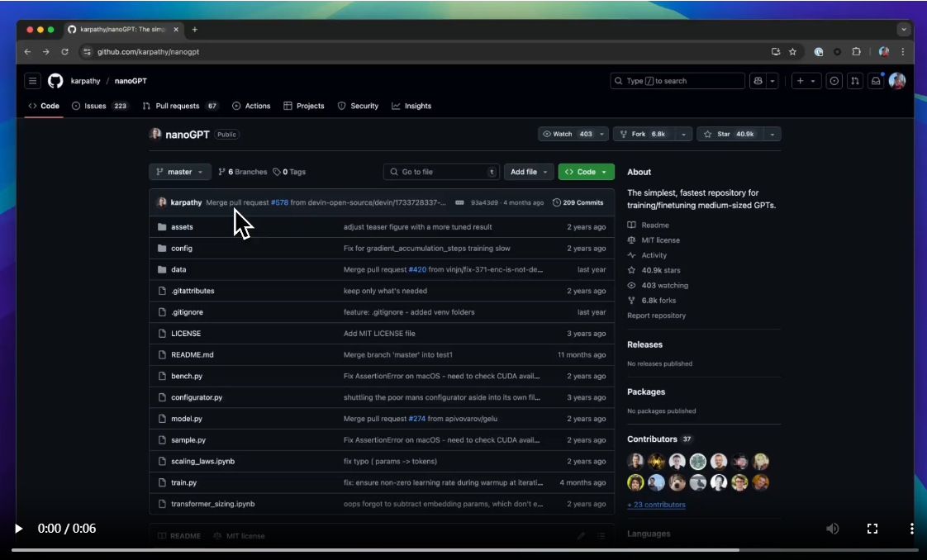This screenshot has width=927, height=560.
Task: Switch to the Issues tab
Action: click(100, 106)
